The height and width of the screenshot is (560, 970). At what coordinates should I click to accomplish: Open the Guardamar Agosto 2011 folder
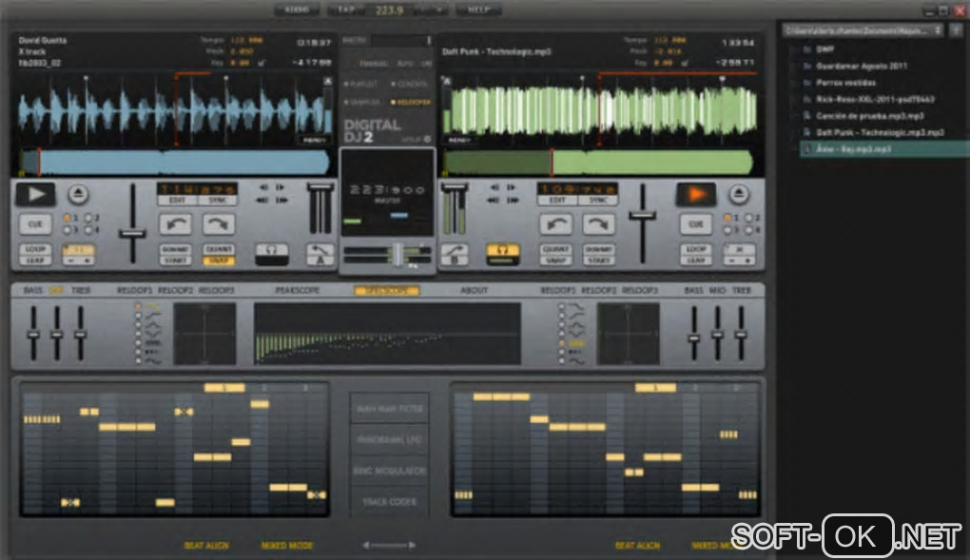(862, 66)
